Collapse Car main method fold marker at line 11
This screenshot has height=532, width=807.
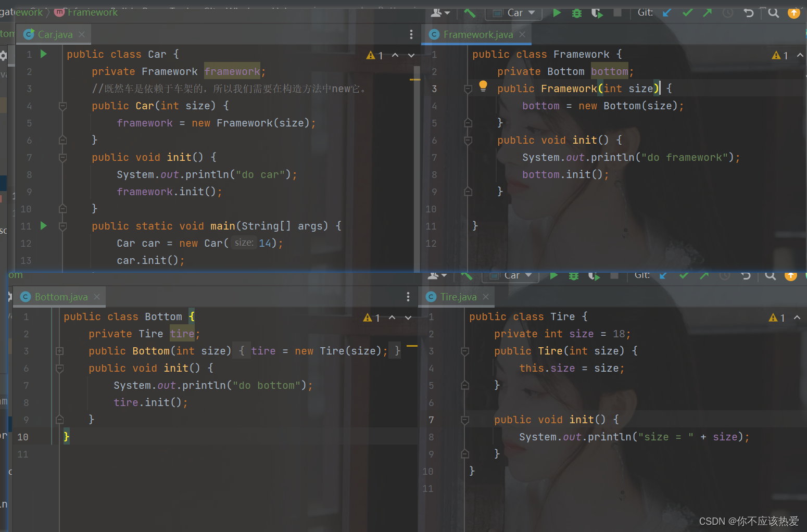pyautogui.click(x=62, y=226)
